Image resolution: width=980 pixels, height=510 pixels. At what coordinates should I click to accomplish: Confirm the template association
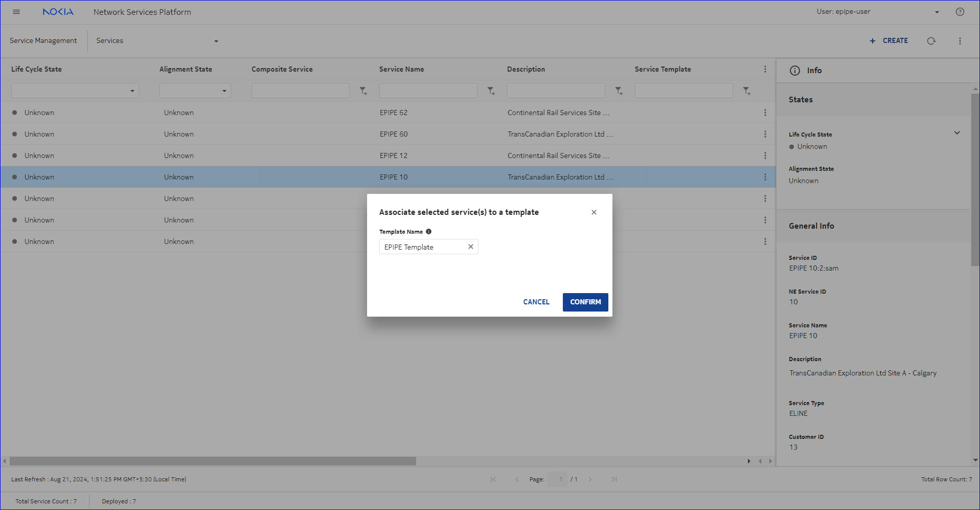click(x=585, y=302)
